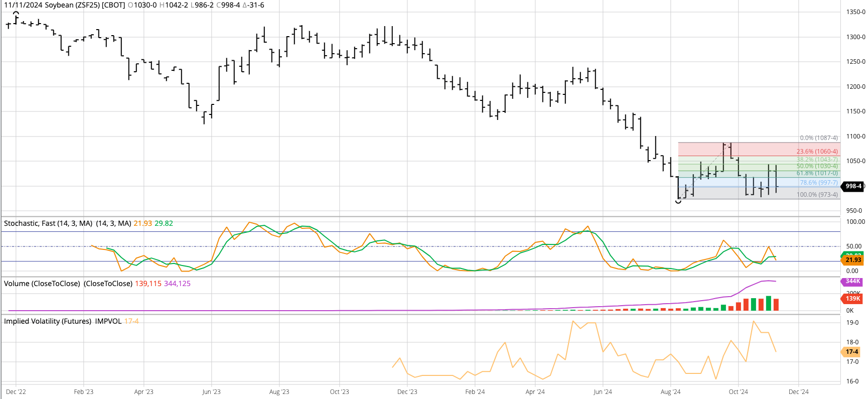The image size is (868, 399).
Task: Select the purple 344K volume tag
Action: (852, 282)
